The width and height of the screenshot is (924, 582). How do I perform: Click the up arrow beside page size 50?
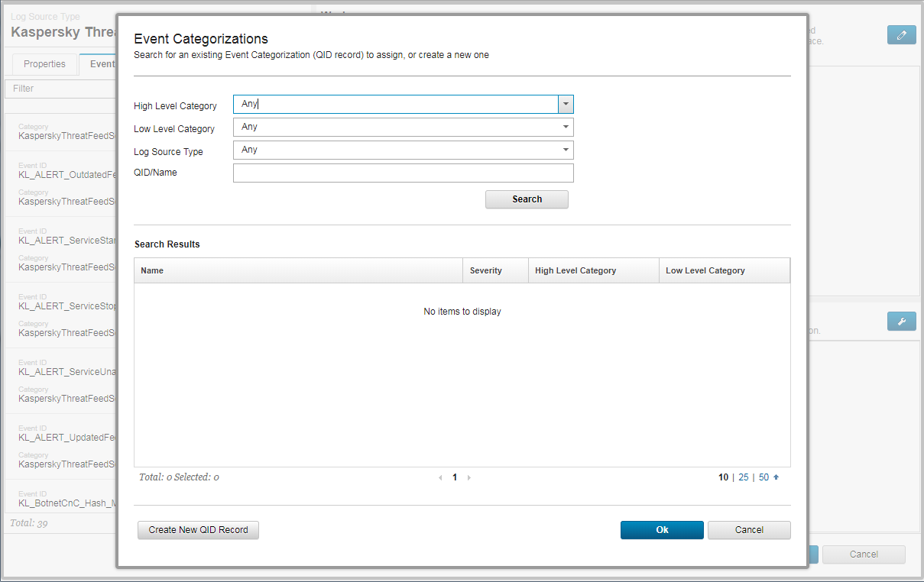click(776, 477)
